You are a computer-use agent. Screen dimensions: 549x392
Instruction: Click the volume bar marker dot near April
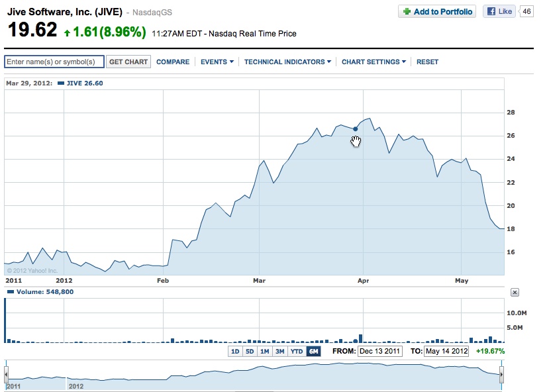356,341
